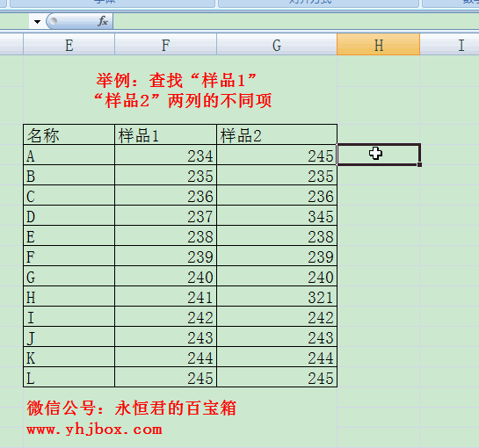Click 样品2 value 321 in row H
This screenshot has height=448, width=479.
[277, 296]
